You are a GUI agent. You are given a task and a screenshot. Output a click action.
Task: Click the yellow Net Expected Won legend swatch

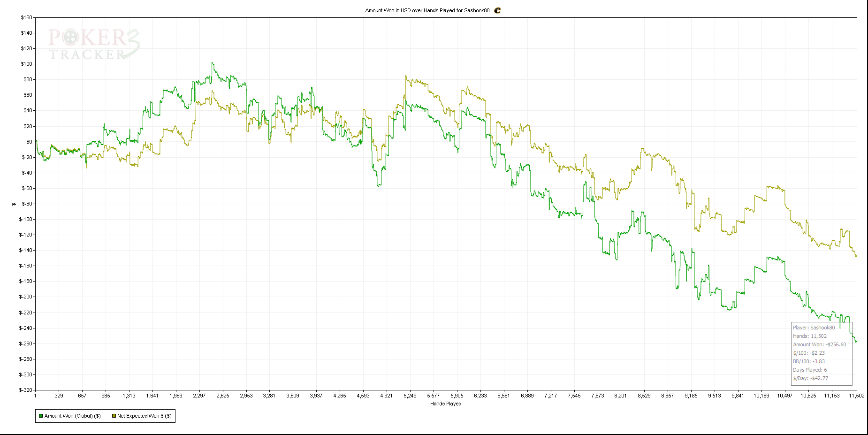[114, 416]
